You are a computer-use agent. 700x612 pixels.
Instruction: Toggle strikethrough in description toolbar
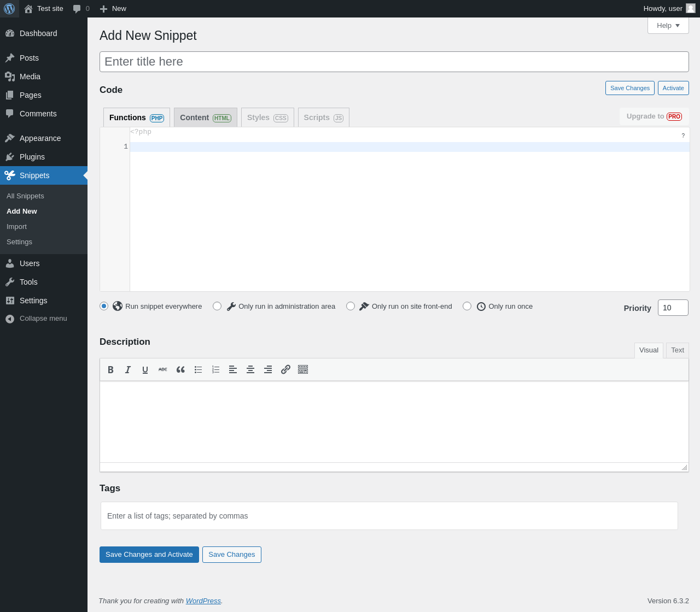click(x=163, y=370)
